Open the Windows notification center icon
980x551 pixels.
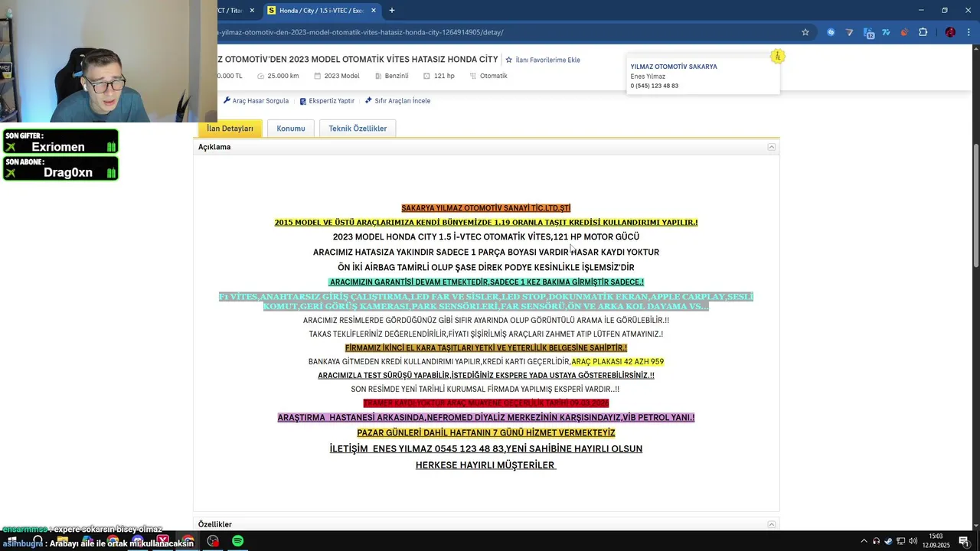pyautogui.click(x=965, y=541)
